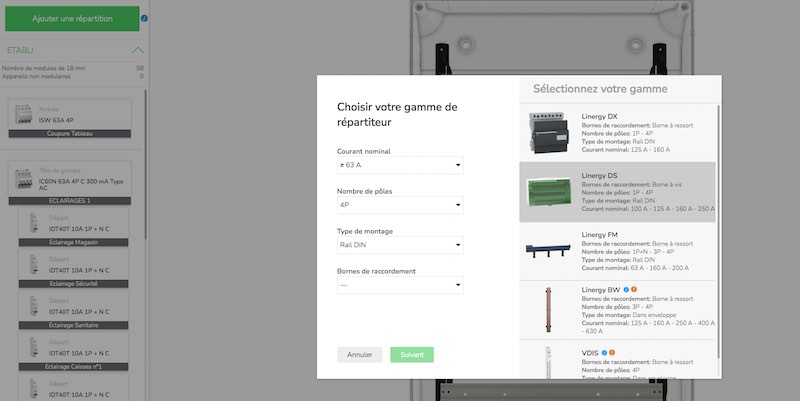Click the IC60N 63A 4P breaker icon

(x=23, y=180)
